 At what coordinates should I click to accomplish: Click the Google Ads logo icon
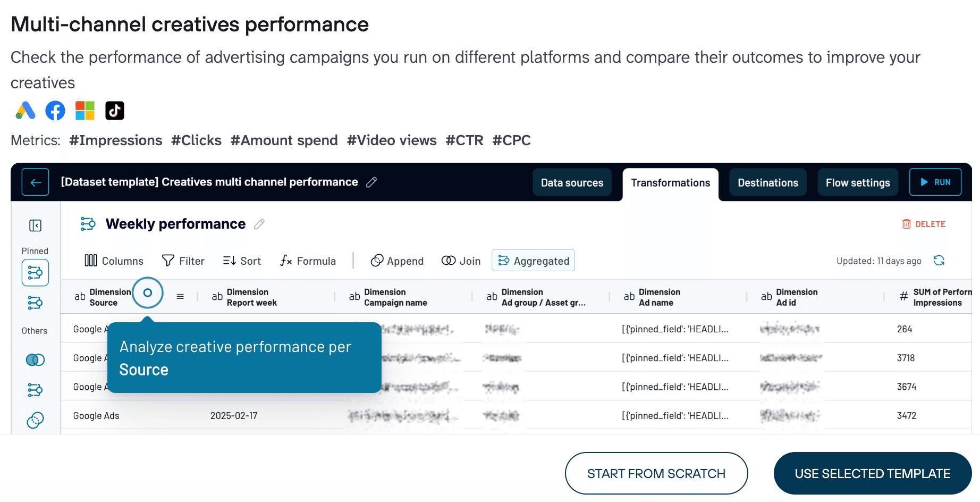[26, 111]
